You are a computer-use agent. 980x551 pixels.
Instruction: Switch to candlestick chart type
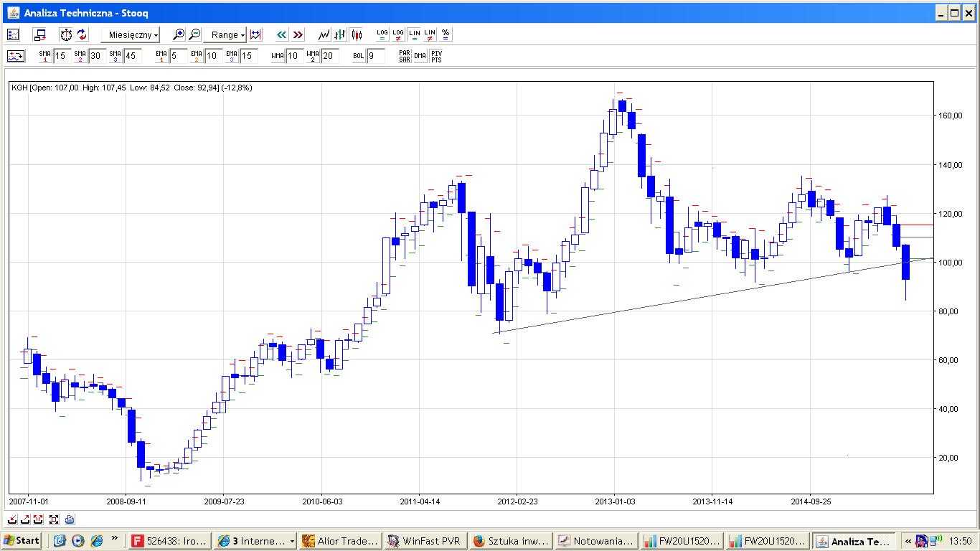coord(357,34)
